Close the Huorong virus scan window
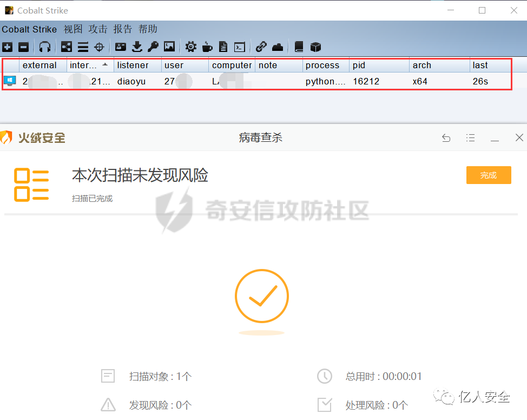Viewport: 527px width, 420px height. [x=519, y=137]
